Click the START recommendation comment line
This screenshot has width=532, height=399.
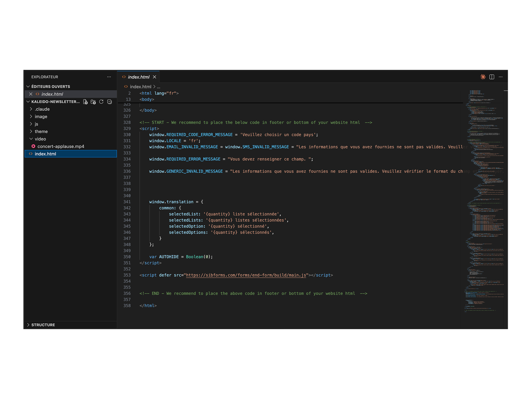coord(256,123)
